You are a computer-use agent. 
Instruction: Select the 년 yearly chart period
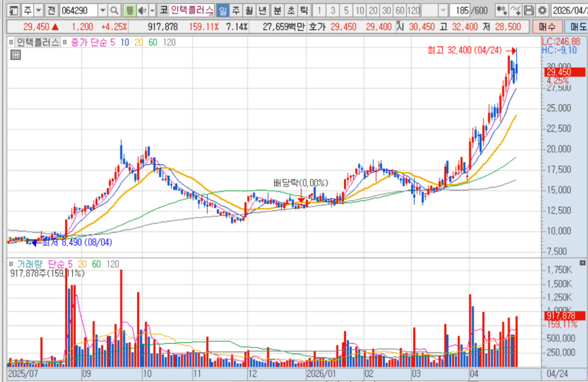click(262, 10)
